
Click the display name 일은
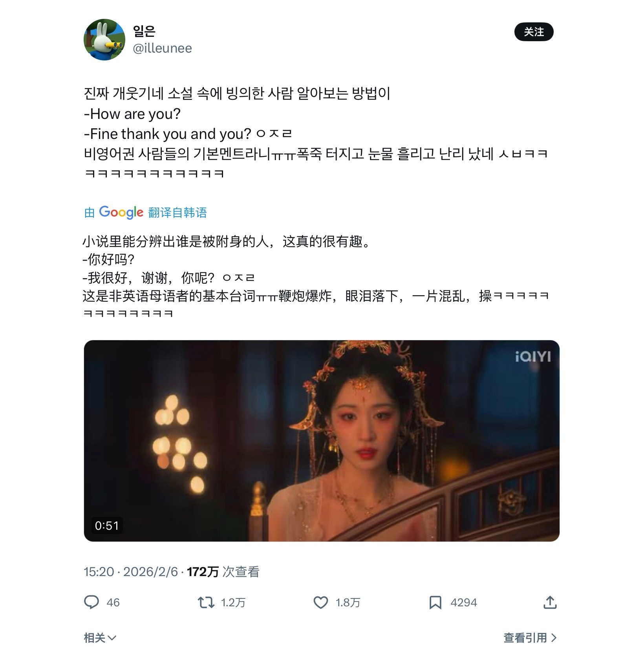point(144,31)
